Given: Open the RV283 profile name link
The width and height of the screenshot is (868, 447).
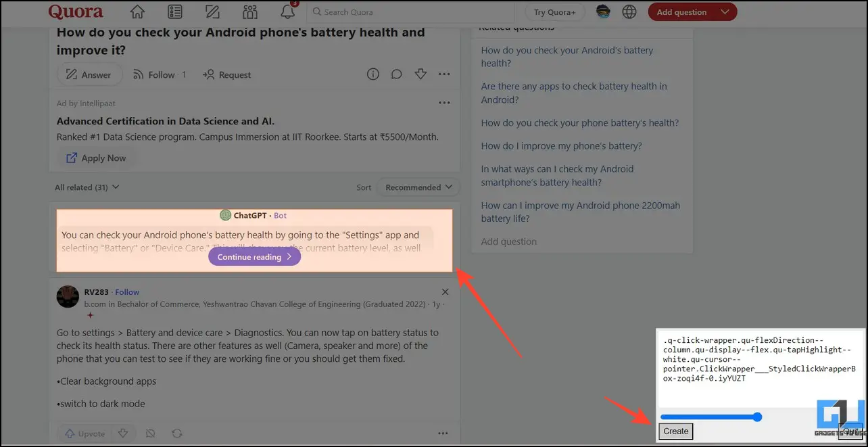Looking at the screenshot, I should 96,292.
